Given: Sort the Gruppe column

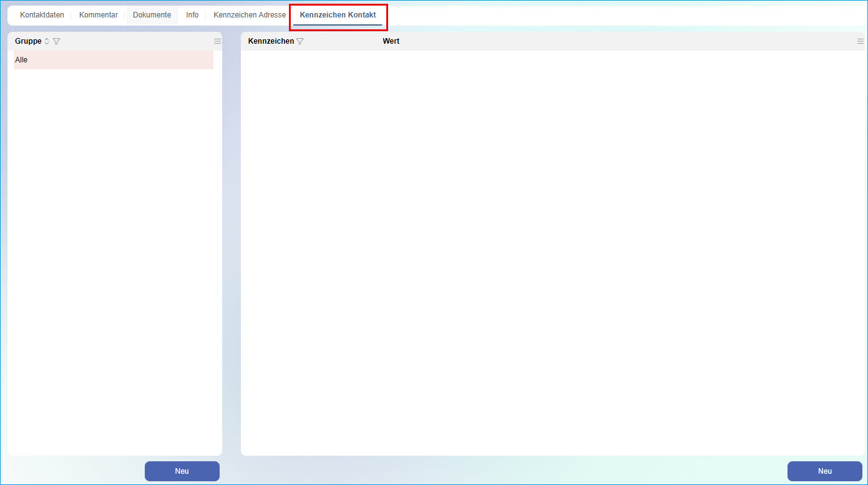Looking at the screenshot, I should [47, 41].
